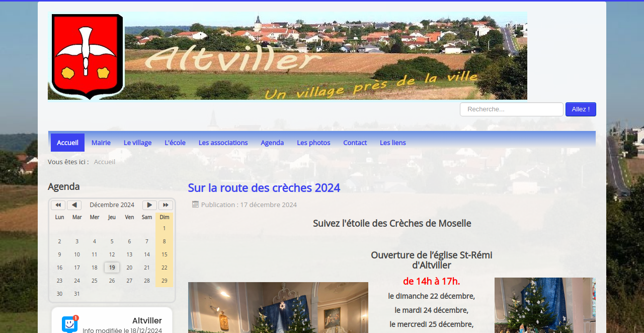The height and width of the screenshot is (333, 644).
Task: Click the Recherche search field
Action: (511, 109)
